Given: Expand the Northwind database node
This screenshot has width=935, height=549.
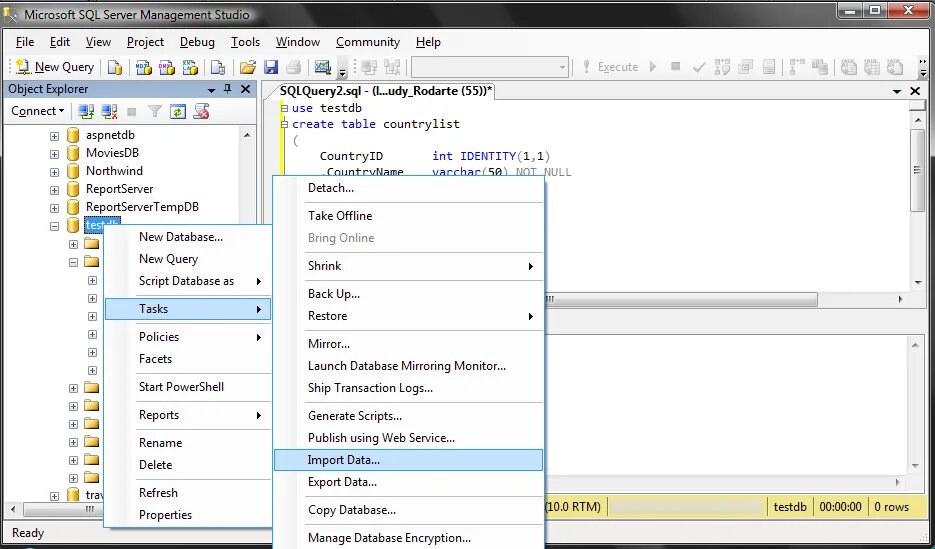Looking at the screenshot, I should [x=54, y=172].
